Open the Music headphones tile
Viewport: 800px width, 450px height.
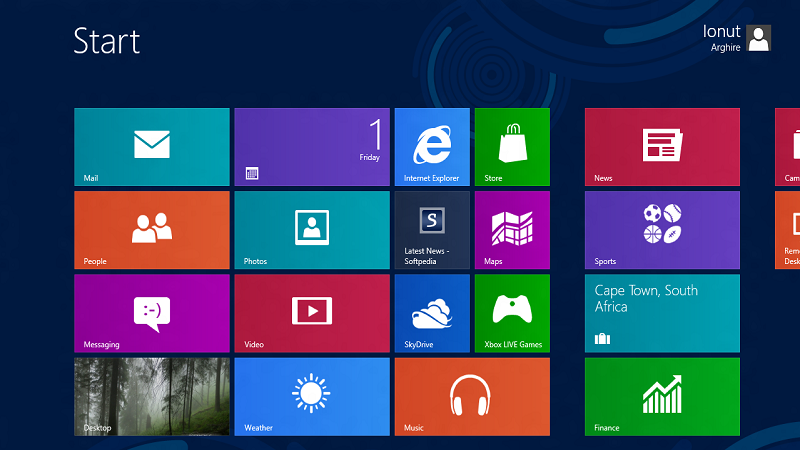click(x=471, y=396)
